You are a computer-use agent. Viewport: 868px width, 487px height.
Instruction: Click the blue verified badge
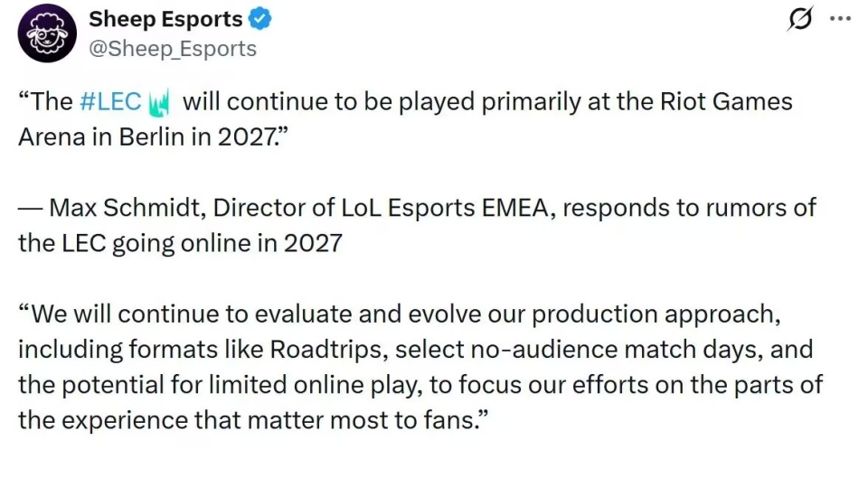[x=262, y=19]
